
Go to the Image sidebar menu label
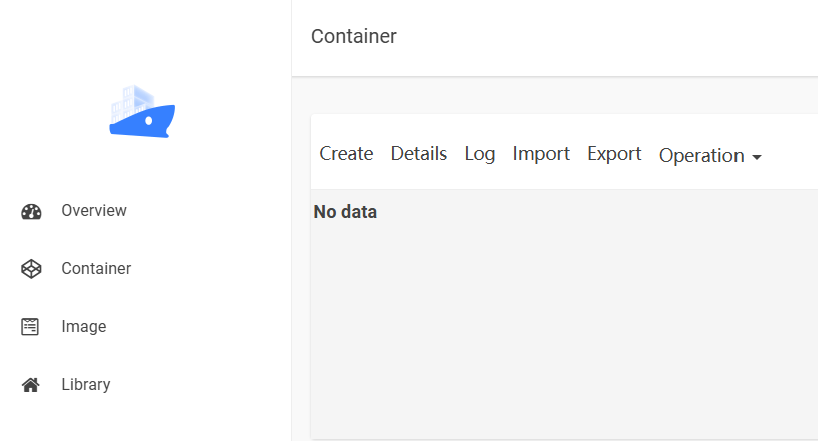(x=83, y=327)
